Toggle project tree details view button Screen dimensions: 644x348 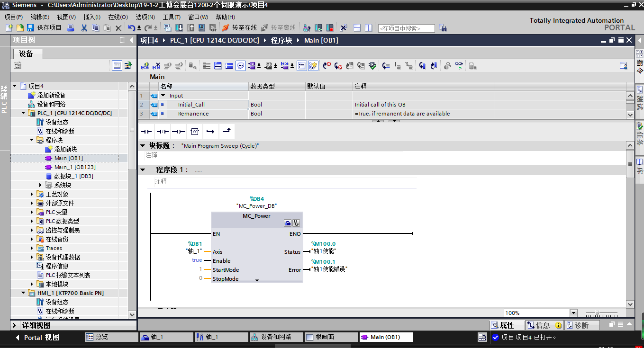click(x=117, y=66)
